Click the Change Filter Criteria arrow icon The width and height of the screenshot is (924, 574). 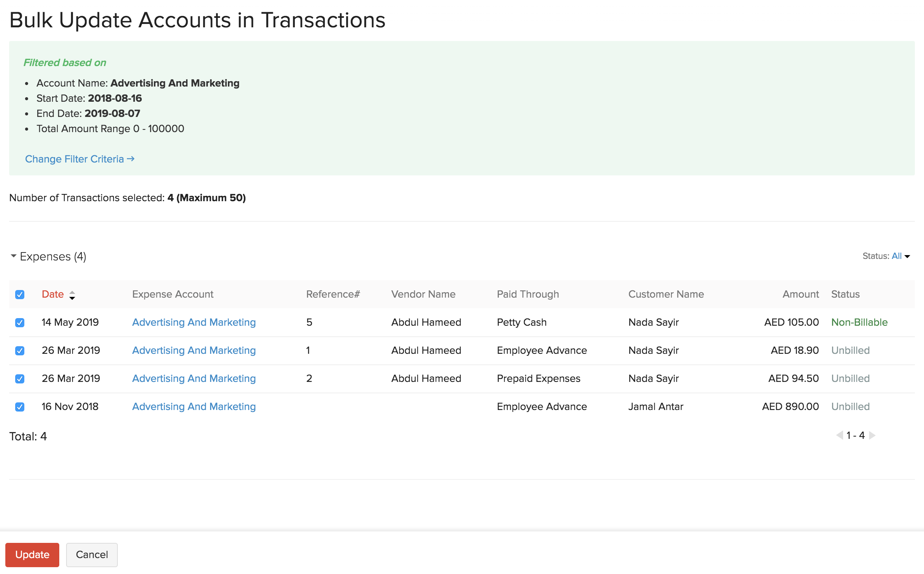click(x=131, y=159)
